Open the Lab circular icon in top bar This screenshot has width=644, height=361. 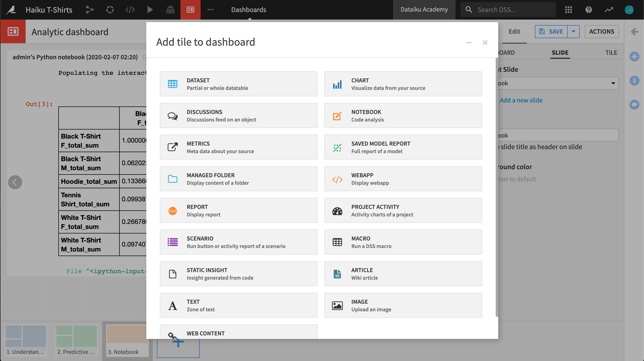pos(110,10)
